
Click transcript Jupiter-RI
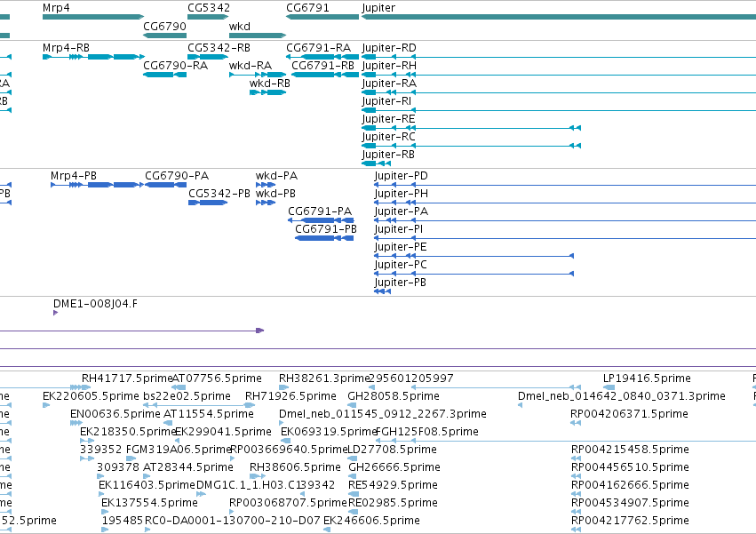coord(386,101)
